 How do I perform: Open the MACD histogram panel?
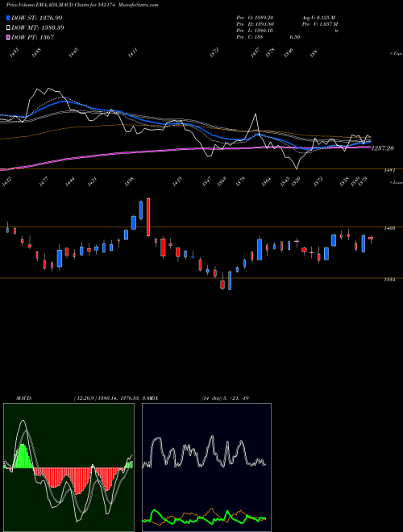point(69,468)
